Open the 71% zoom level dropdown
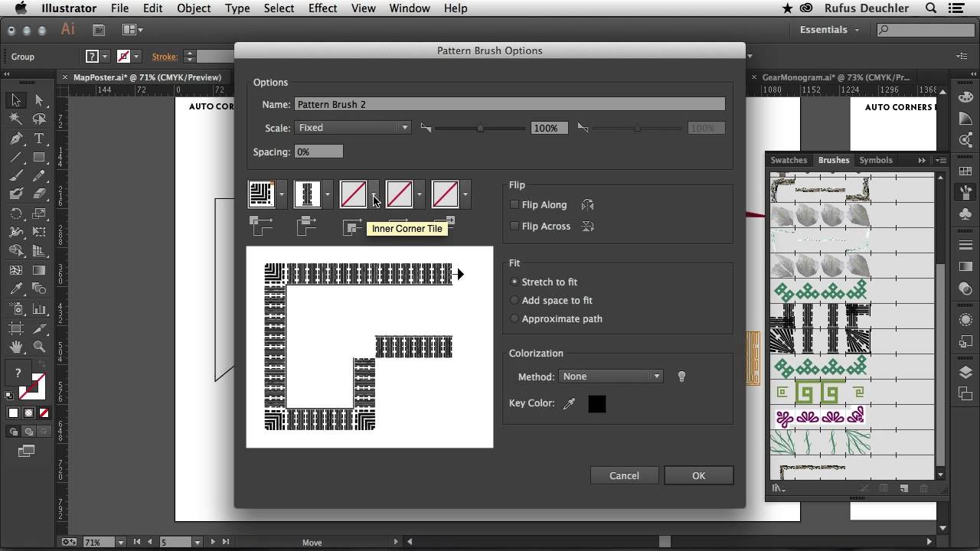The height and width of the screenshot is (551, 980). click(121, 542)
